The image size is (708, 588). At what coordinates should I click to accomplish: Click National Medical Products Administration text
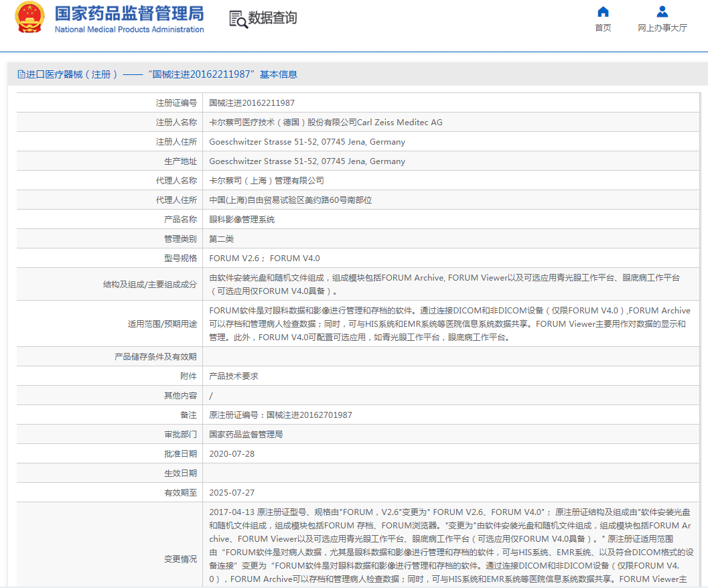coord(129,29)
